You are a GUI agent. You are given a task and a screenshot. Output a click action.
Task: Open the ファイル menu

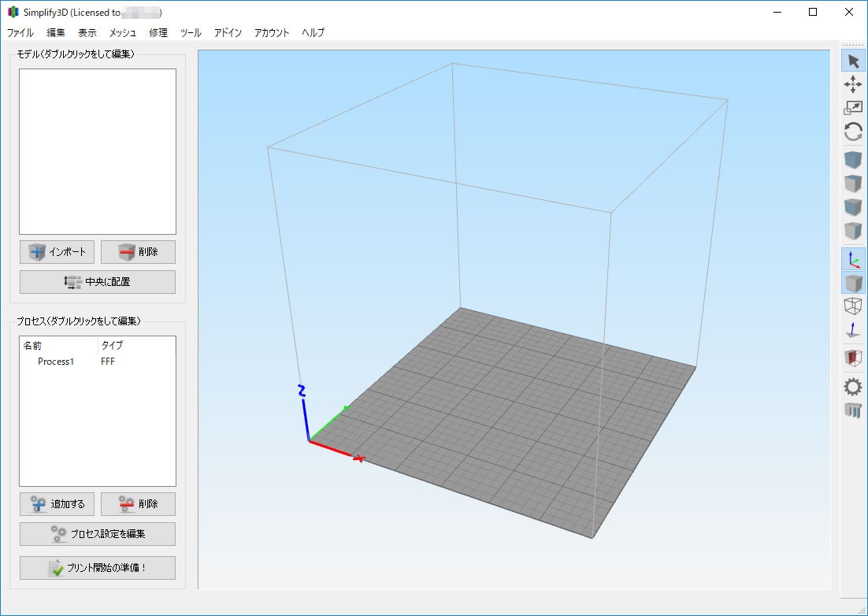coord(20,33)
